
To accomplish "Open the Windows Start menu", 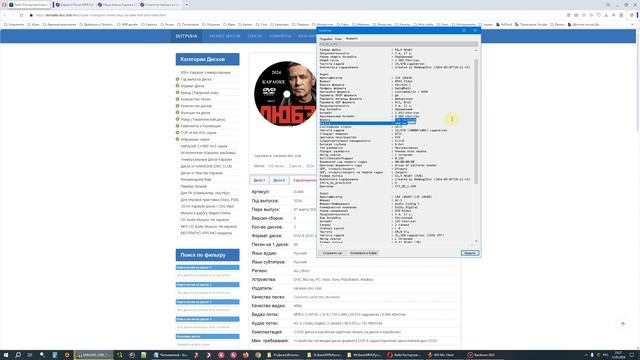I will pos(6,355).
